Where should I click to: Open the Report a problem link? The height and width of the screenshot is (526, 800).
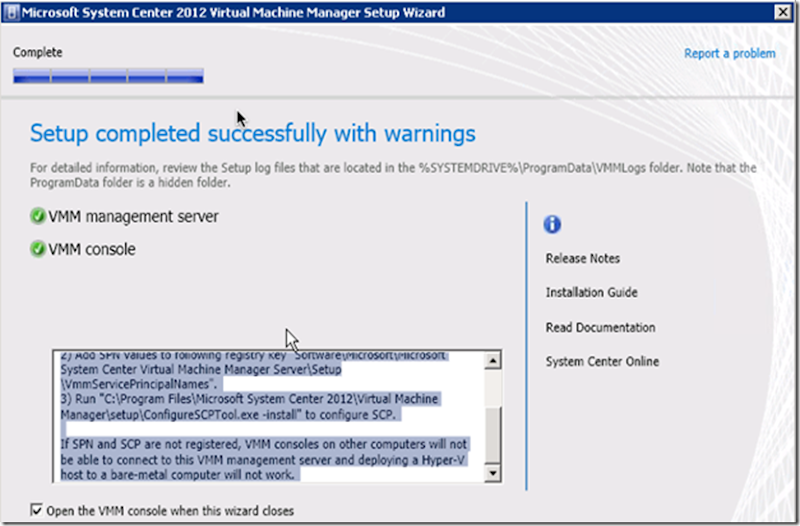pyautogui.click(x=730, y=53)
